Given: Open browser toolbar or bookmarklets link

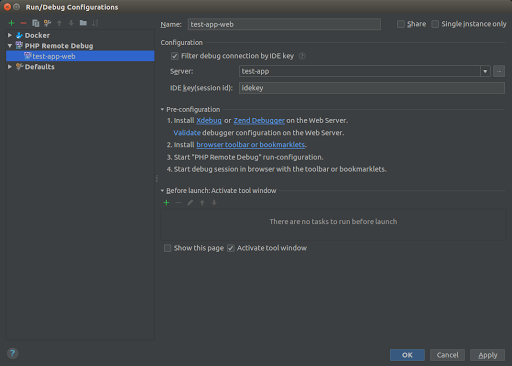Looking at the screenshot, I should click(x=250, y=145).
